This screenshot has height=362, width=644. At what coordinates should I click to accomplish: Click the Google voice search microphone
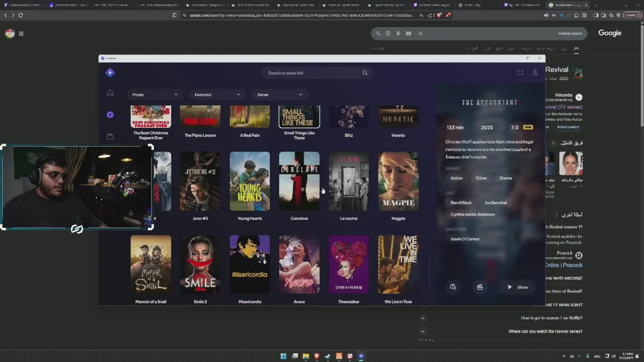pos(398,34)
